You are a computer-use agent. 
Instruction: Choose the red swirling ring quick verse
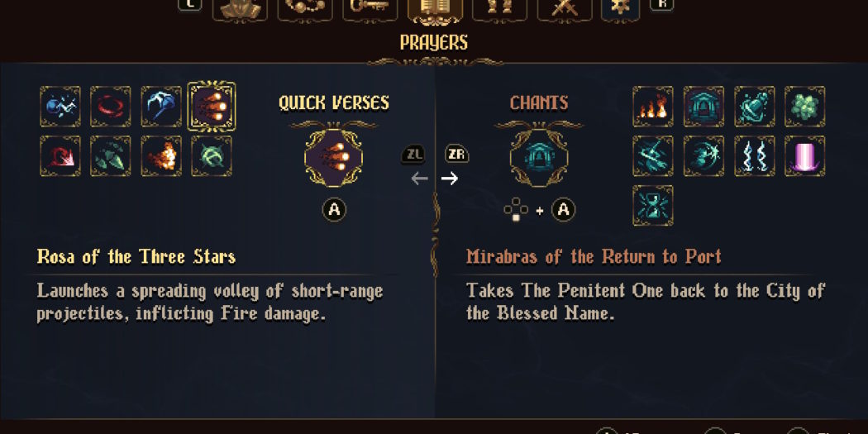[111, 107]
